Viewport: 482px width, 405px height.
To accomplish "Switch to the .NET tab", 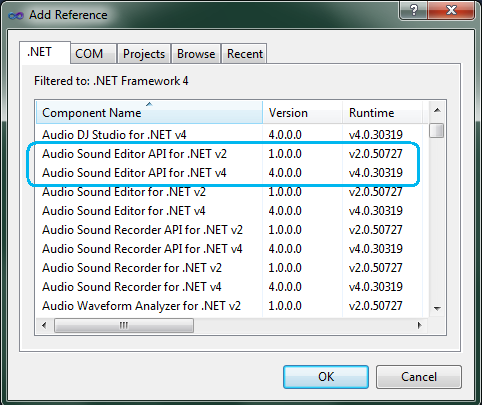I will pyautogui.click(x=45, y=53).
